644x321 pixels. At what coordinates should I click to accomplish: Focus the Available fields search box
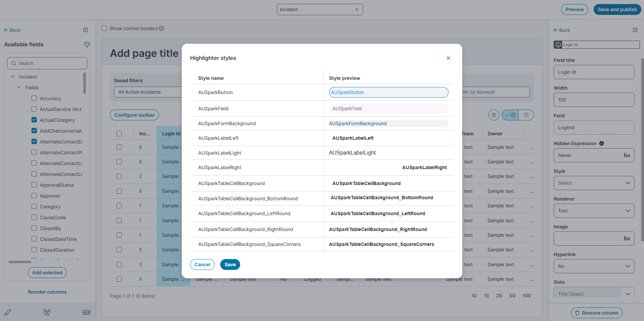pyautogui.click(x=47, y=63)
